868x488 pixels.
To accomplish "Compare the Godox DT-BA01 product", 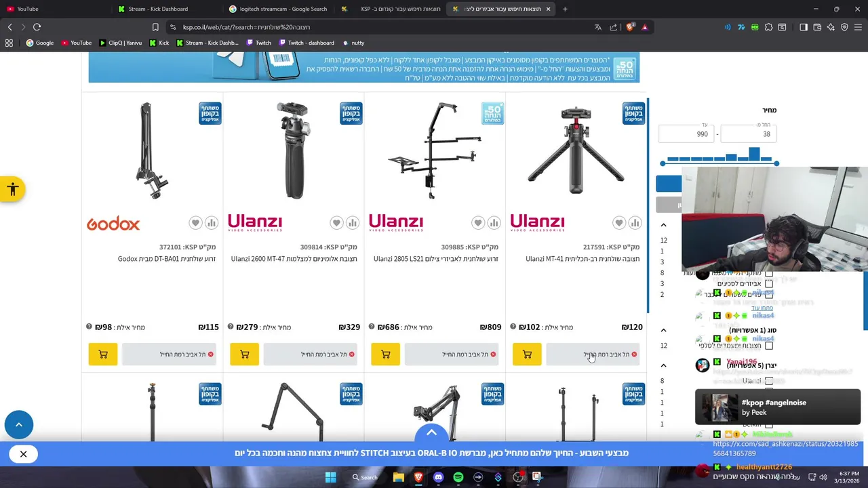I will click(x=212, y=223).
